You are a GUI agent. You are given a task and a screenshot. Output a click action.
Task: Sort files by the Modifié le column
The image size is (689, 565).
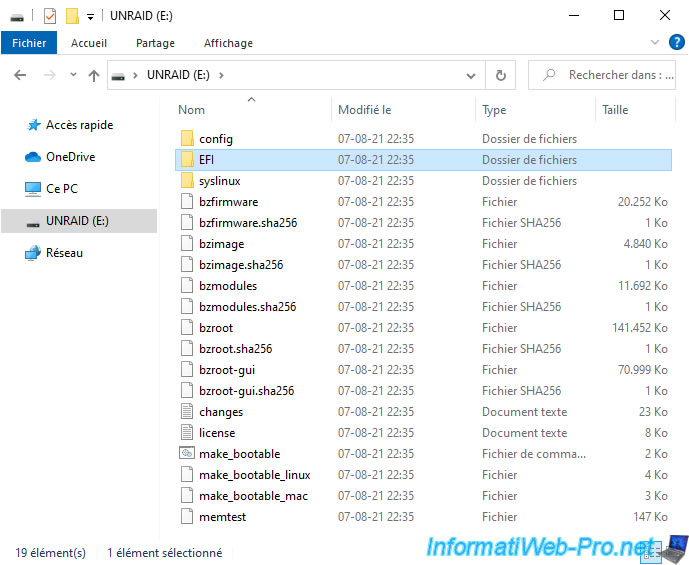pyautogui.click(x=364, y=110)
